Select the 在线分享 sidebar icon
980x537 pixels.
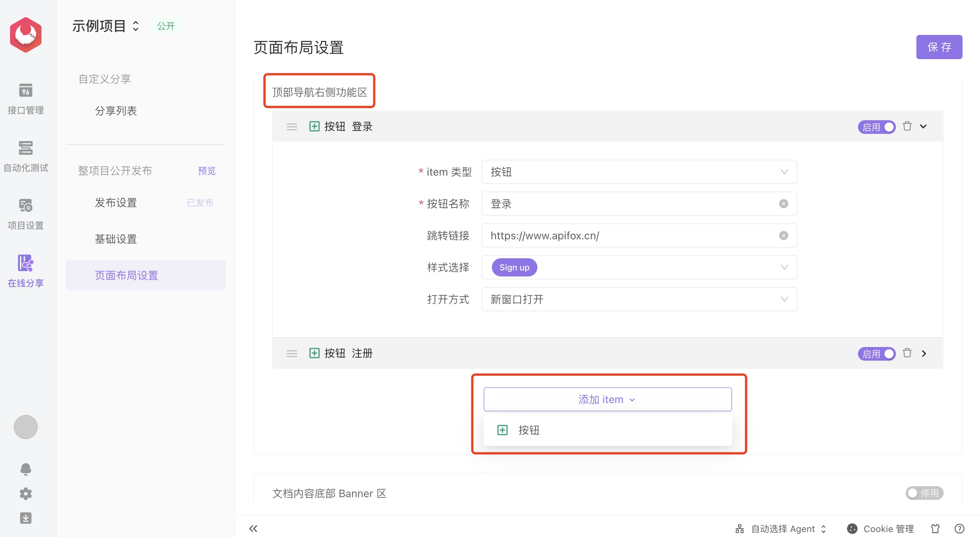[25, 272]
